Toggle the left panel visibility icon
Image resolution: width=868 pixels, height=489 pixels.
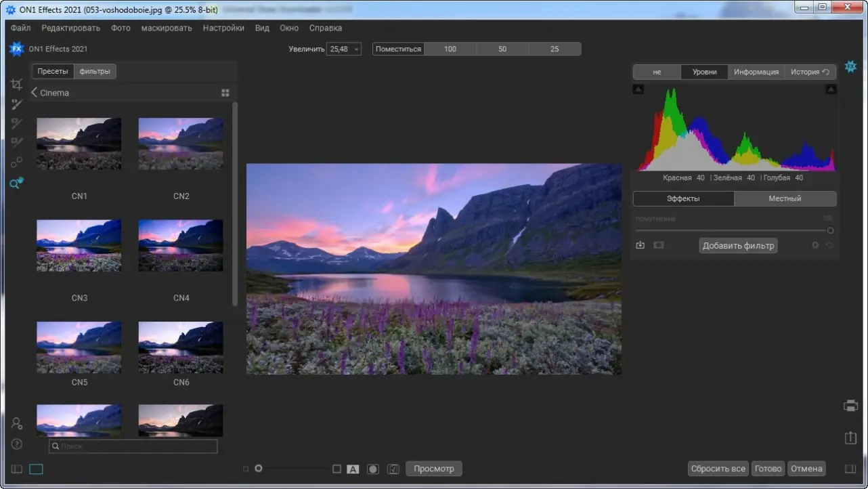pyautogui.click(x=17, y=469)
